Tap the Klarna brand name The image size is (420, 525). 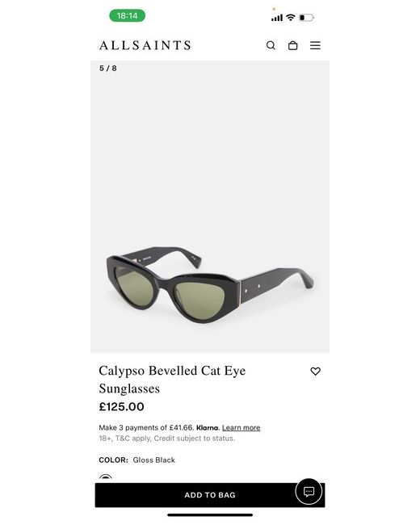click(x=207, y=427)
